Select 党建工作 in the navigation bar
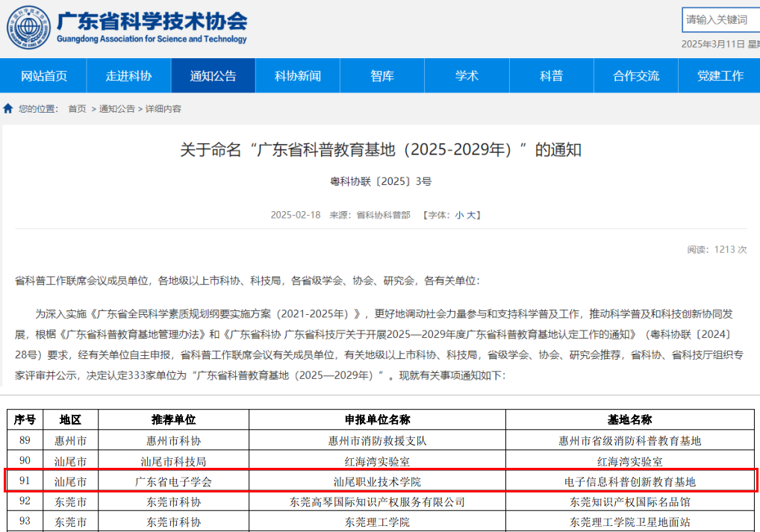 (x=720, y=76)
